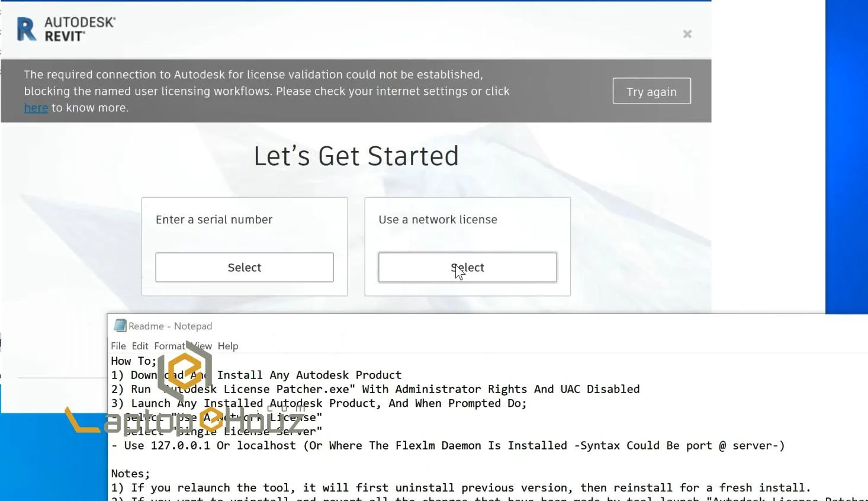Click the Notepad icon in the Readme title bar
Viewport: 868px width, 501px height.
tap(120, 326)
